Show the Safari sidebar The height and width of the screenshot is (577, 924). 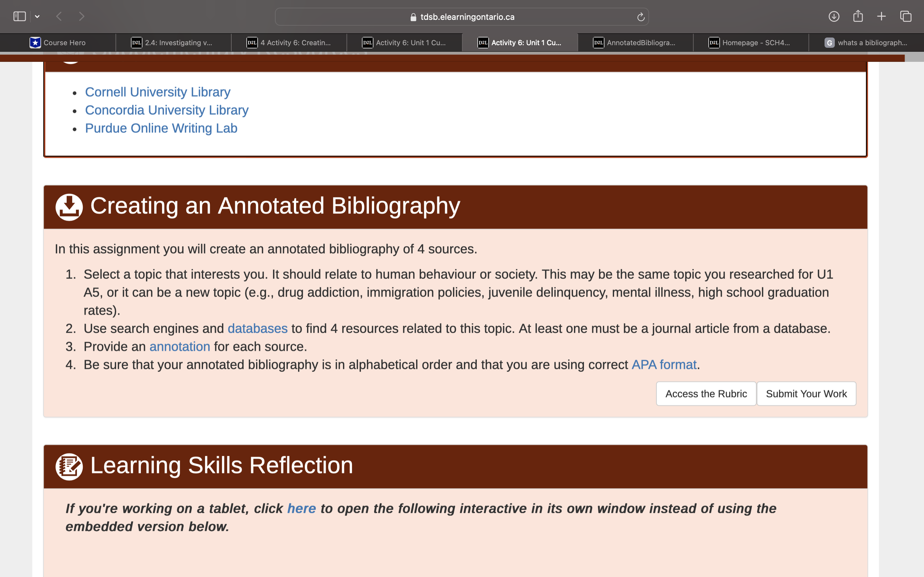(x=20, y=16)
